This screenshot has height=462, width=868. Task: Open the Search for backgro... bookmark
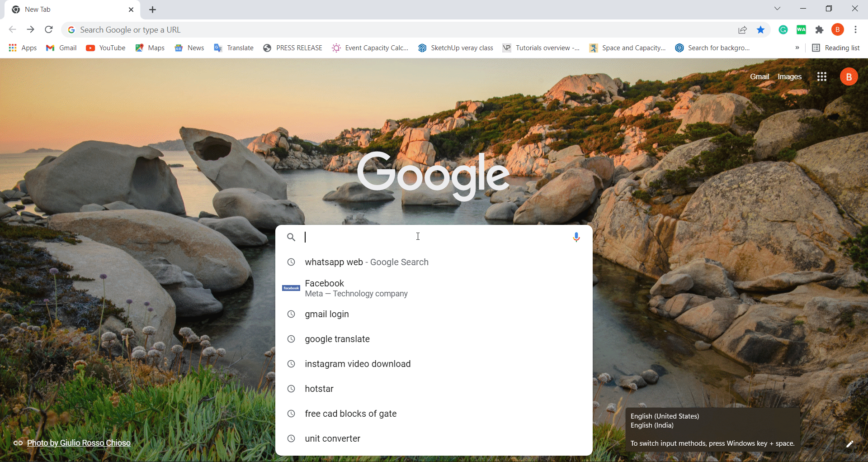(x=712, y=48)
